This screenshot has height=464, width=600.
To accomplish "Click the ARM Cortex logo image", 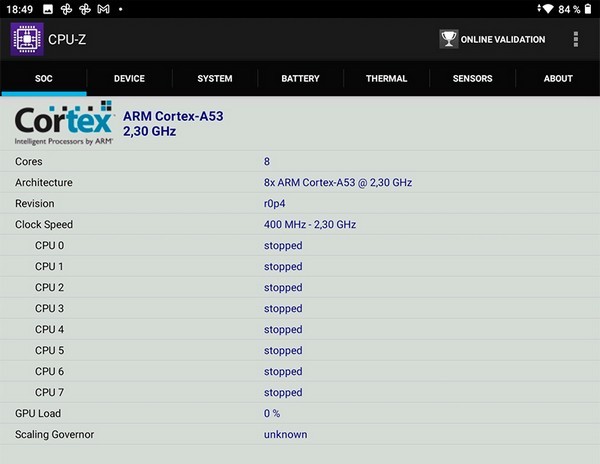I will click(64, 124).
